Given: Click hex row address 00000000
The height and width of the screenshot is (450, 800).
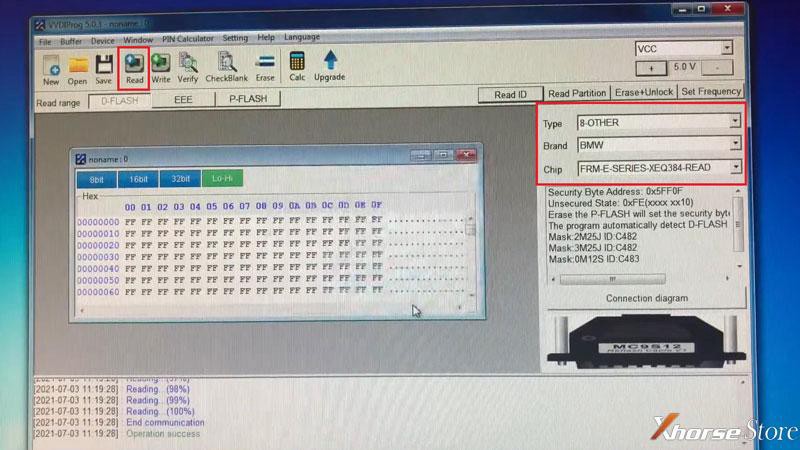Looking at the screenshot, I should [x=98, y=222].
